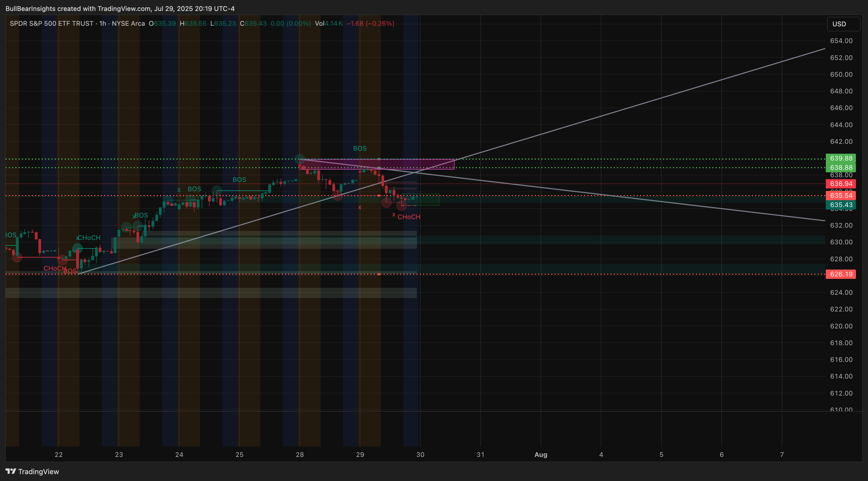Click the date label 25 on time axis

click(x=239, y=455)
